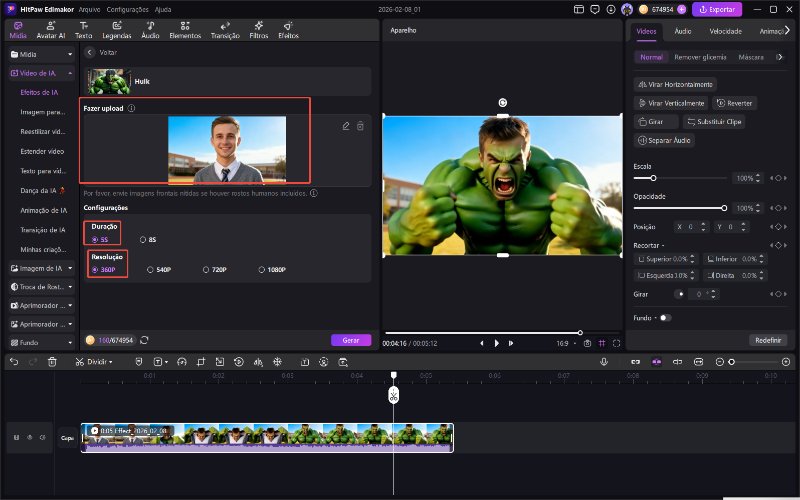The width and height of the screenshot is (800, 500).
Task: Zoom in the timeline with plus icon
Action: click(x=786, y=362)
